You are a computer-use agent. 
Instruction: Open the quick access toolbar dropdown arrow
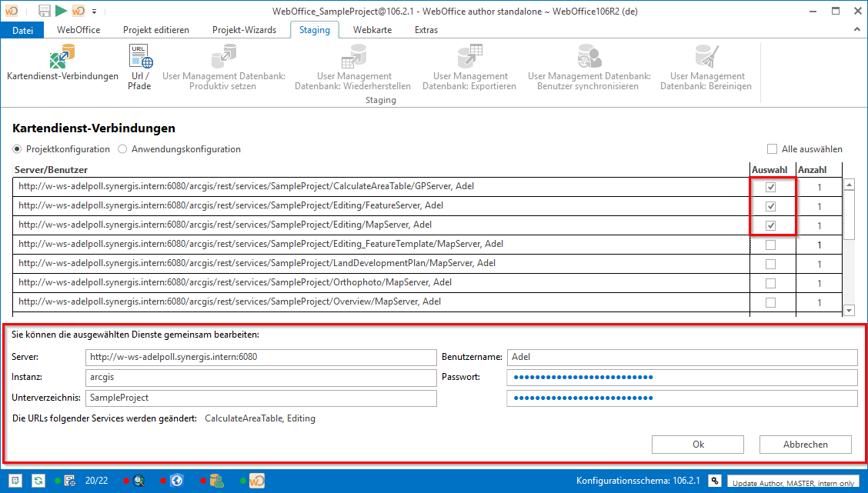pos(94,12)
